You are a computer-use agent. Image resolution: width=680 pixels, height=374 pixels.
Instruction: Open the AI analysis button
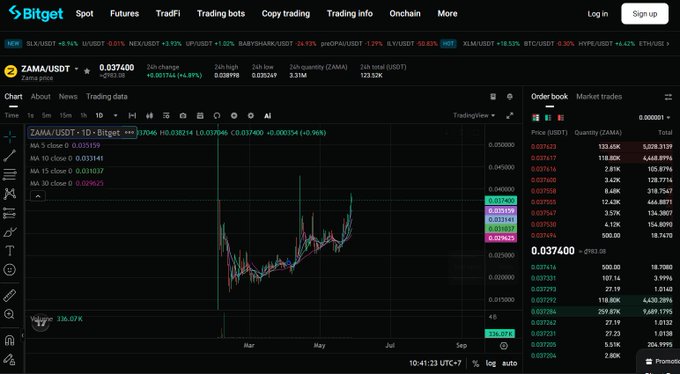click(268, 116)
